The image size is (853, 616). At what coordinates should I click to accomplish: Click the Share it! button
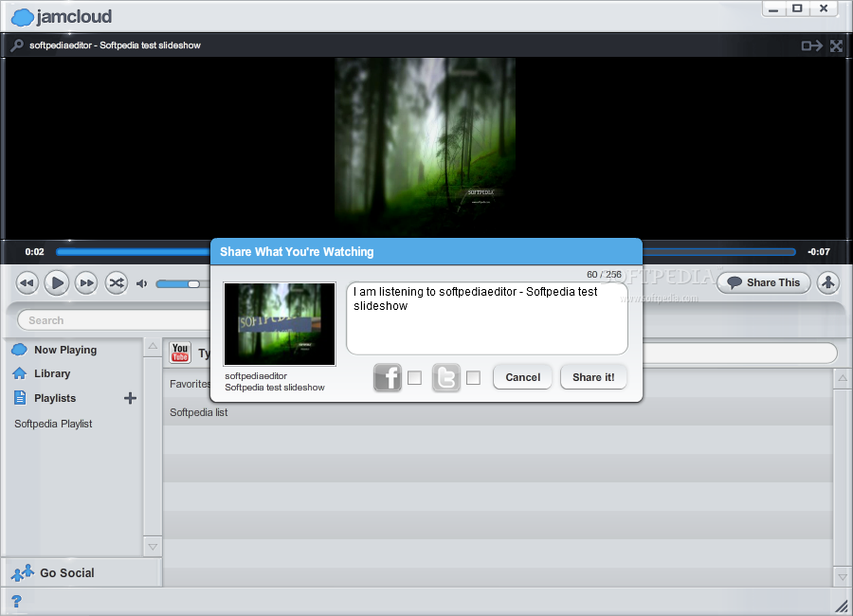pos(593,377)
